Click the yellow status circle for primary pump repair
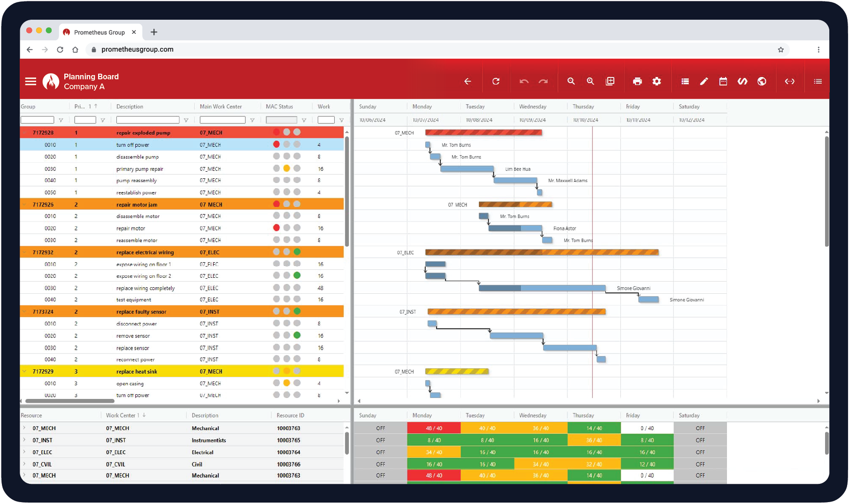 click(x=287, y=168)
